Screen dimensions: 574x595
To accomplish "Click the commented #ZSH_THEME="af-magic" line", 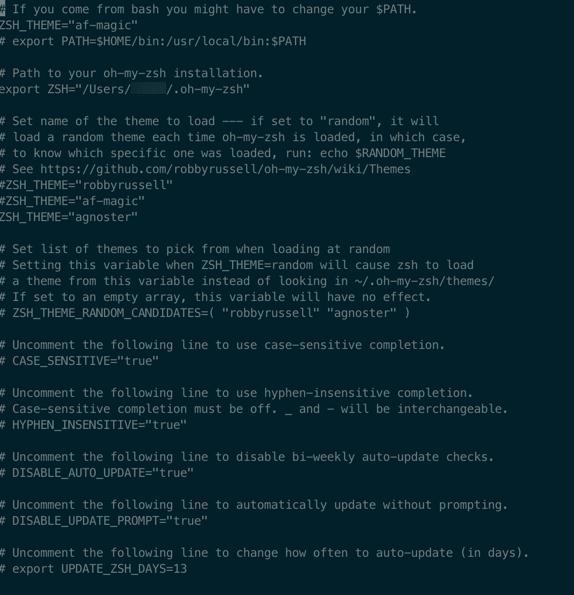I will click(72, 201).
